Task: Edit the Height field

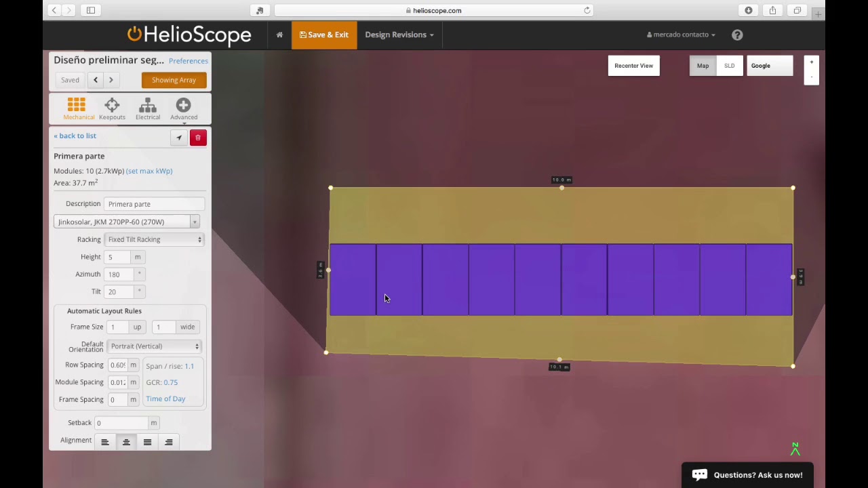Action: 117,257
